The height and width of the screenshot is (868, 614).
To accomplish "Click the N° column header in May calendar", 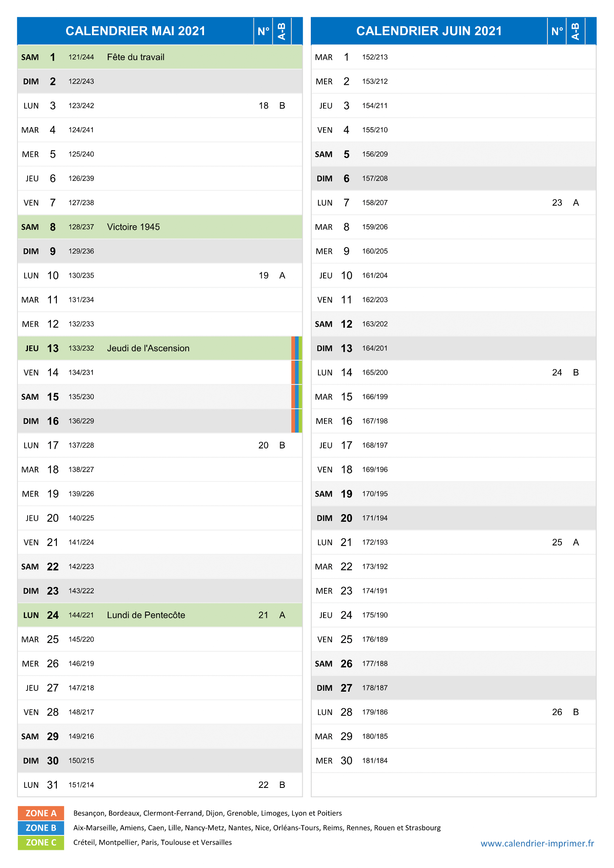I will click(x=263, y=31).
